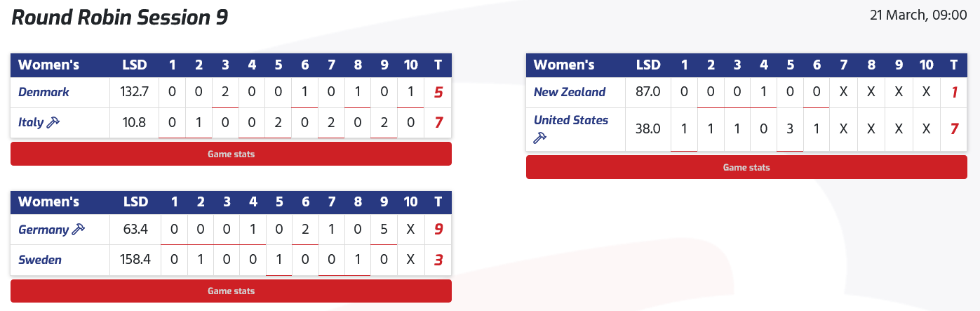
Task: Click Denmark's total score of 5
Action: tap(438, 92)
